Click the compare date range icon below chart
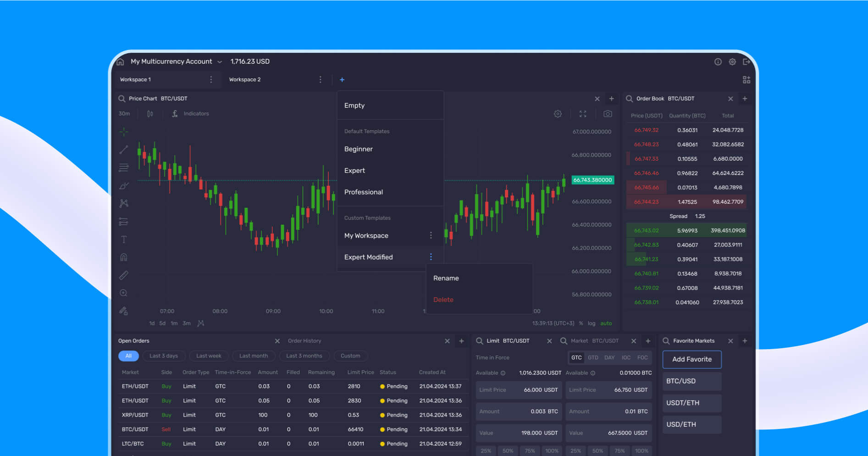The width and height of the screenshot is (868, 456). [200, 323]
